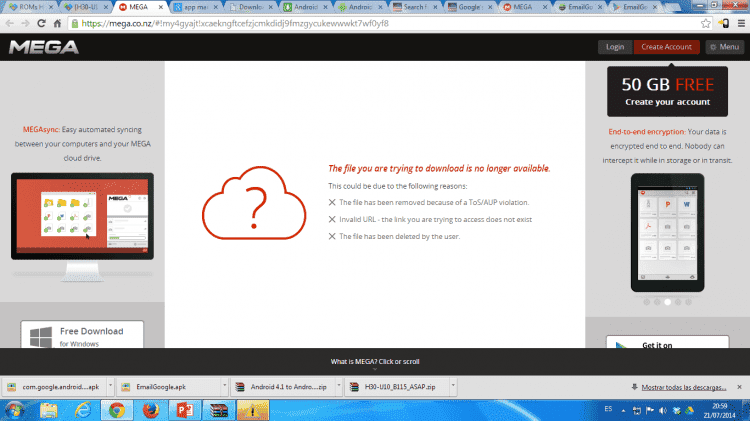The width and height of the screenshot is (750, 421).
Task: Switch to the Downlo tab
Action: (250, 7)
